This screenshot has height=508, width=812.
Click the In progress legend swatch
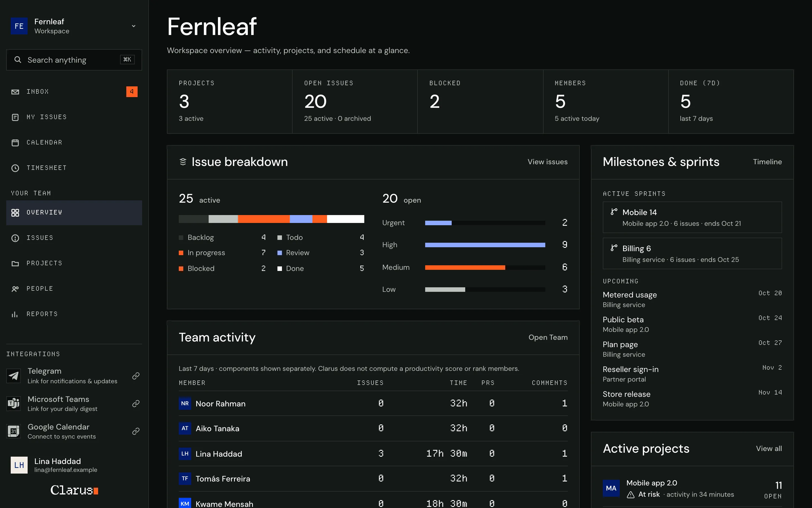(x=181, y=253)
